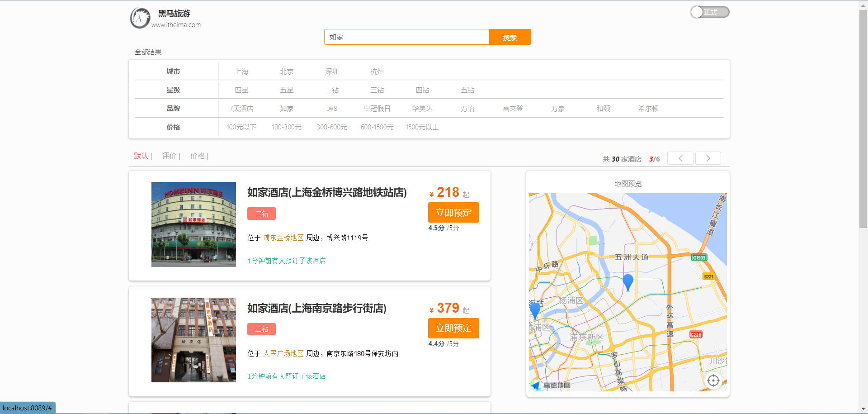Select price range 300-600元

(x=332, y=127)
